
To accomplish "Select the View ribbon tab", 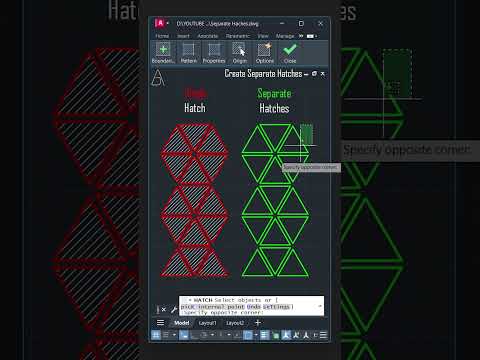I will click(263, 36).
